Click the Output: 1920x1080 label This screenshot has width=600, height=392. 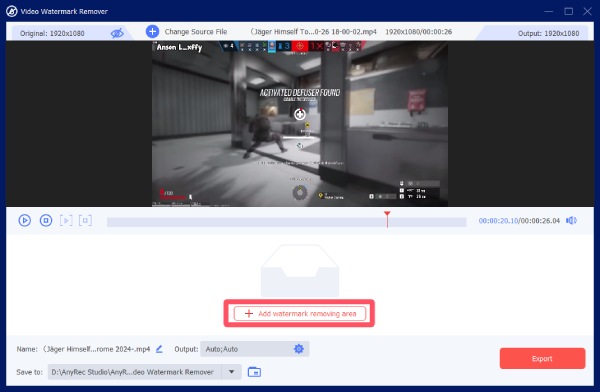tap(548, 33)
